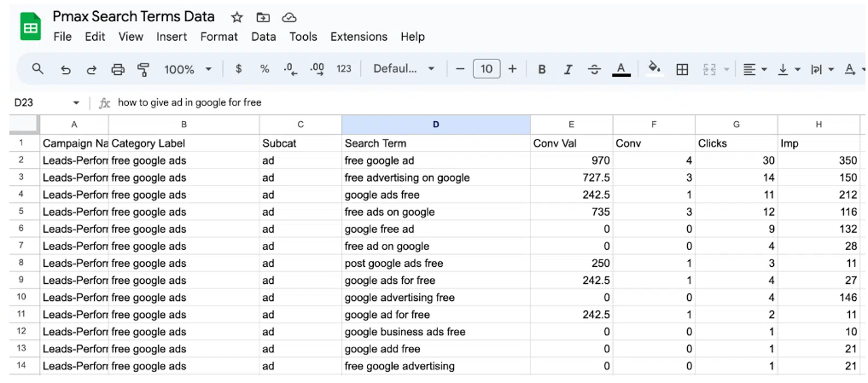Open the Name Box dropdown for D23
Viewport: 868px width, 383px height.
[x=76, y=103]
